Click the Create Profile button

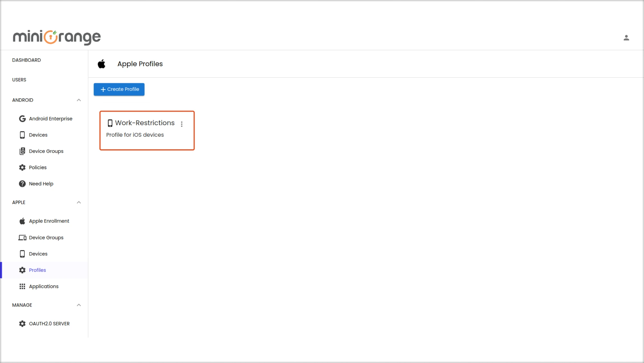[x=119, y=89]
